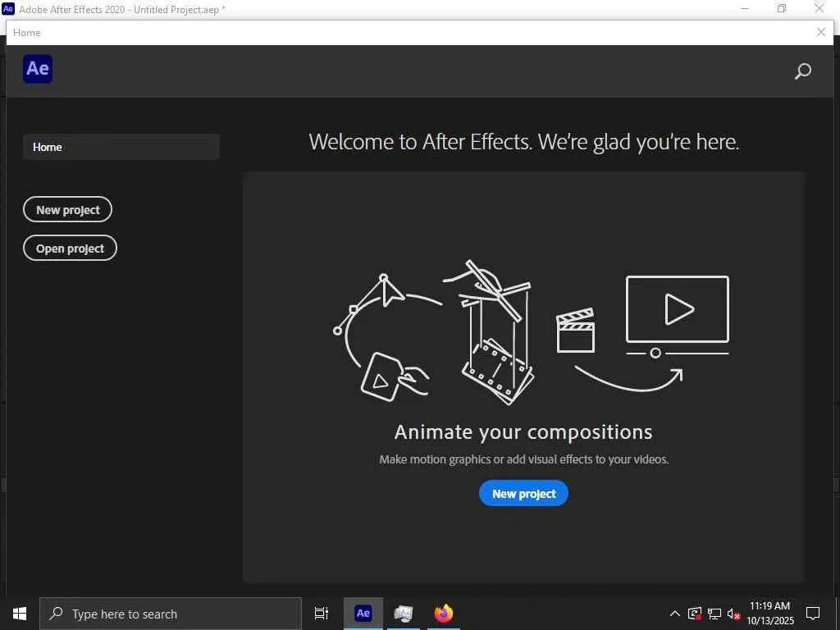The width and height of the screenshot is (840, 630).
Task: Close the Home window
Action: click(820, 32)
